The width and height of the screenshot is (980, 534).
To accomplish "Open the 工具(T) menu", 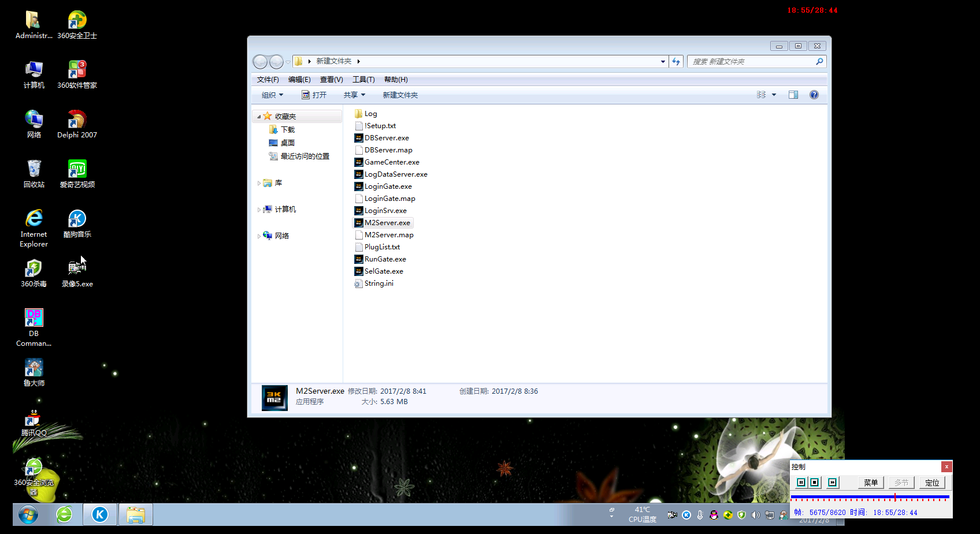I will click(x=363, y=80).
